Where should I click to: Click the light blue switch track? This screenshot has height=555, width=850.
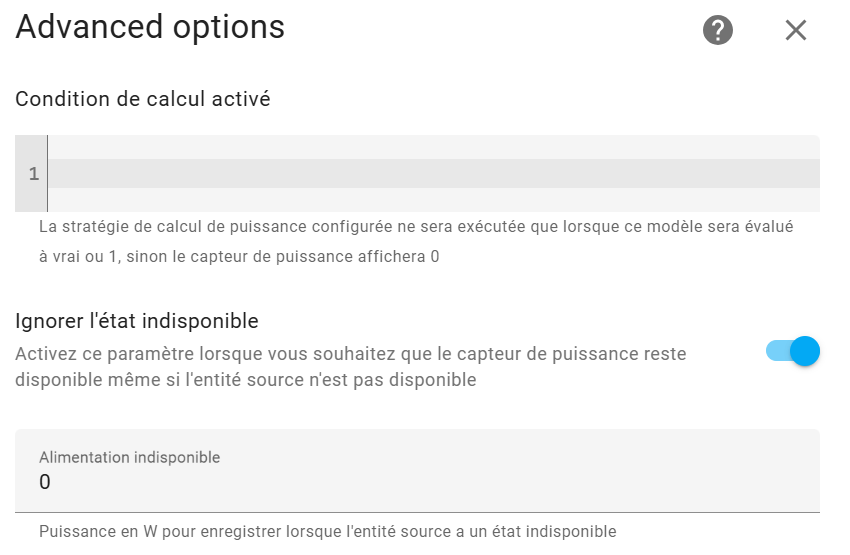778,351
